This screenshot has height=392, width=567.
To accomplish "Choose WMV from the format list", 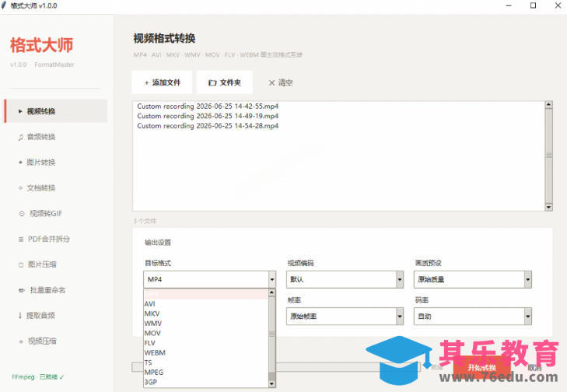I will tap(206, 324).
